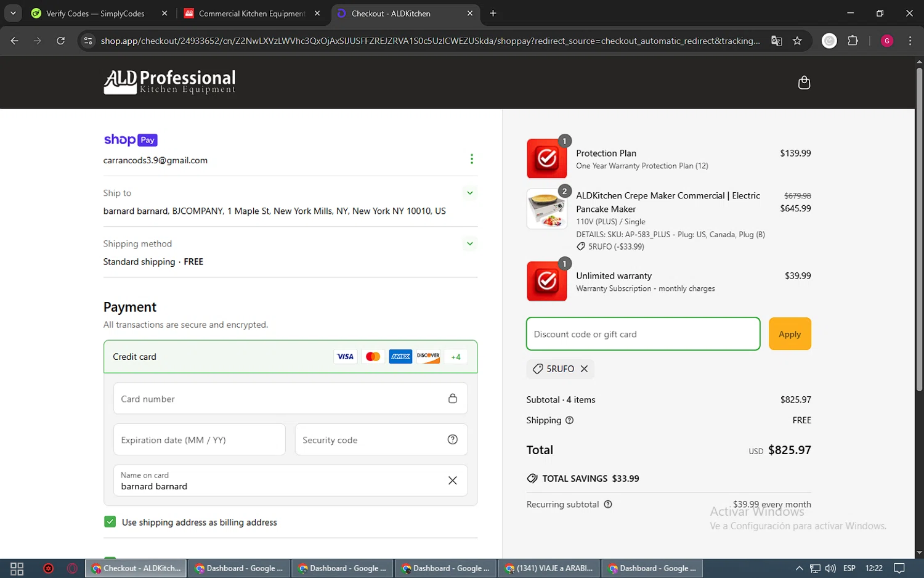This screenshot has width=924, height=578.
Task: Click the page vertical scrollbar
Action: click(x=919, y=228)
